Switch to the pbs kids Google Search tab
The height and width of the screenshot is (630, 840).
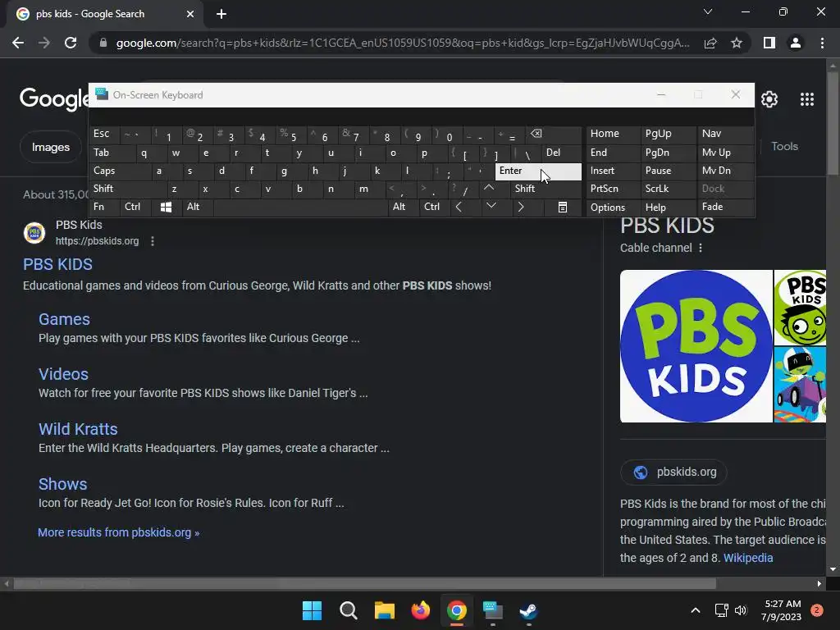click(x=105, y=14)
